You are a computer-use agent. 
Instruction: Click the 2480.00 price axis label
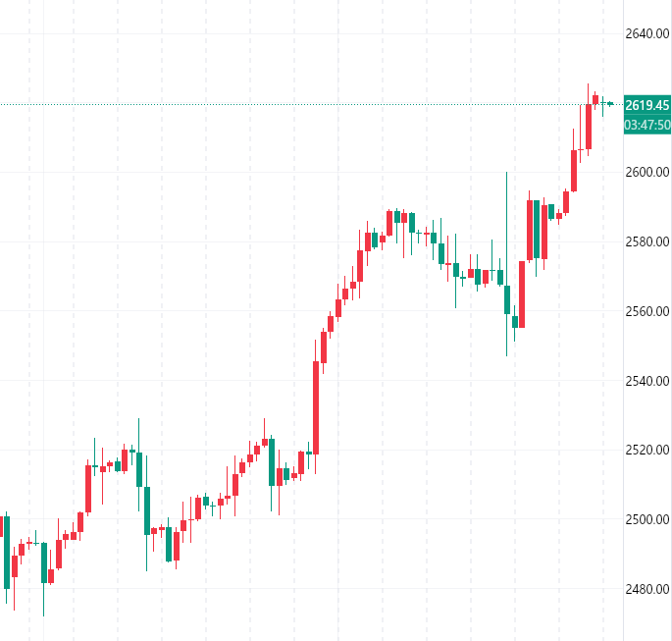(x=646, y=589)
